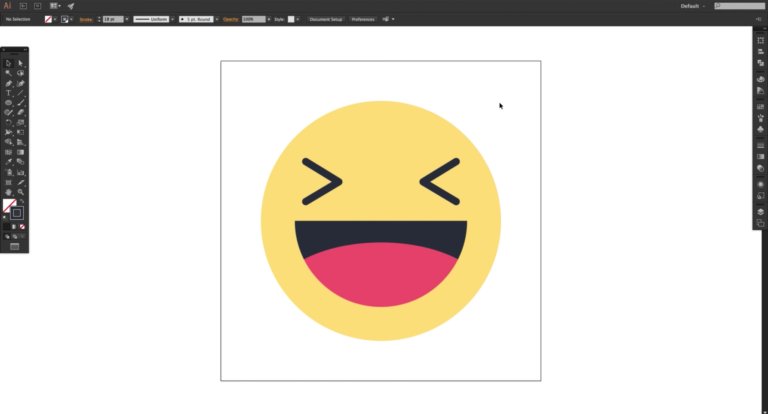This screenshot has width=768, height=414.
Task: Apply the Color fill mode button
Action: click(6, 227)
